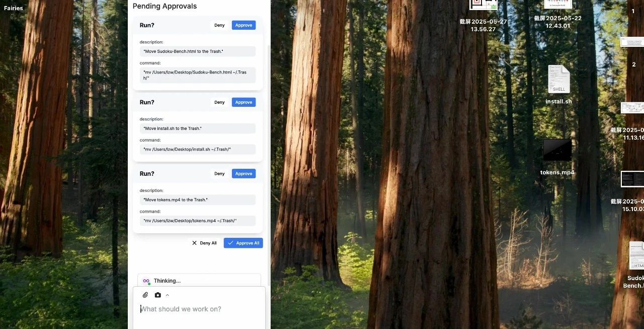Viewport: 644px width, 329px height.
Task: Focus the "What should we work on?" input
Action: [x=199, y=309]
